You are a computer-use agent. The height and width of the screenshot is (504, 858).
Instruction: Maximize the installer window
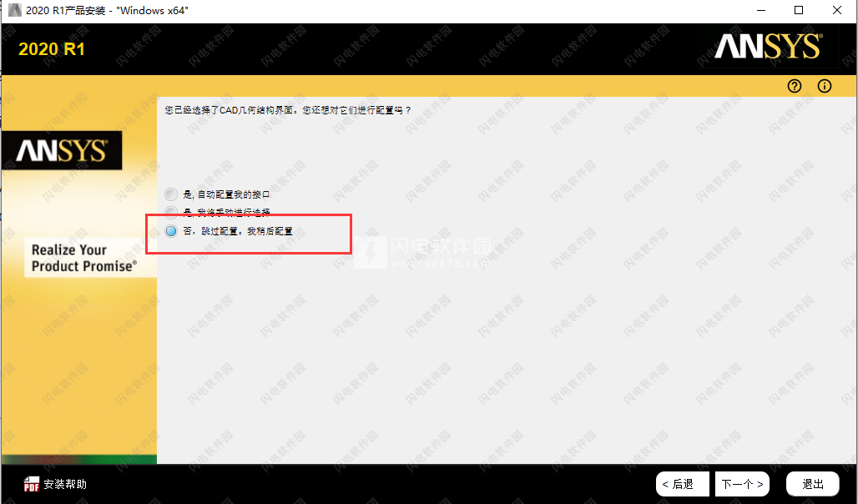click(x=799, y=10)
